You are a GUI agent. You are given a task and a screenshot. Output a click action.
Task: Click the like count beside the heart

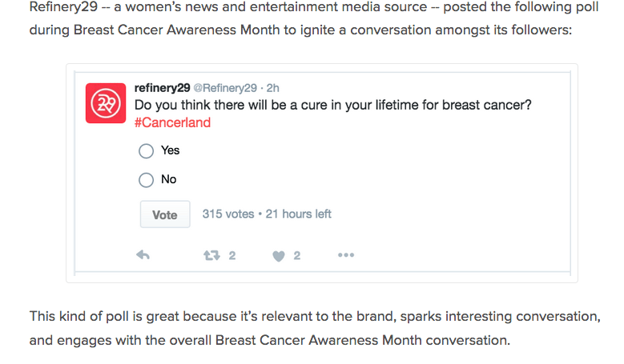point(297,255)
